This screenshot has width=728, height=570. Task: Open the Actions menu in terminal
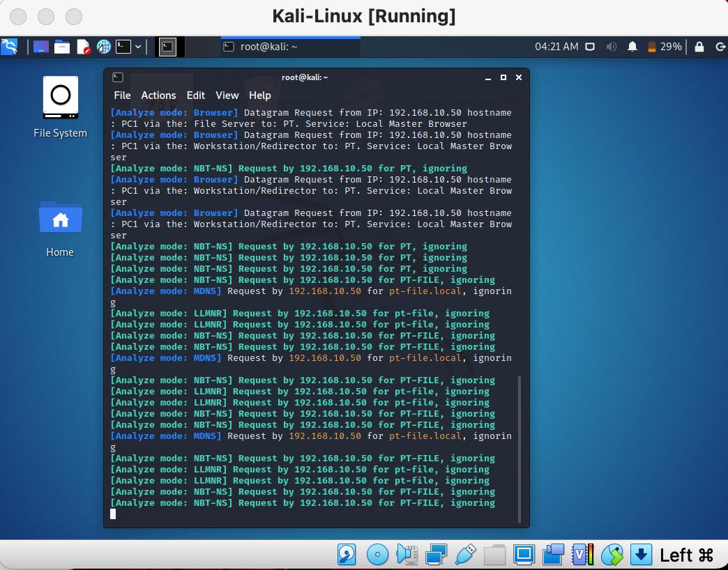point(158,95)
